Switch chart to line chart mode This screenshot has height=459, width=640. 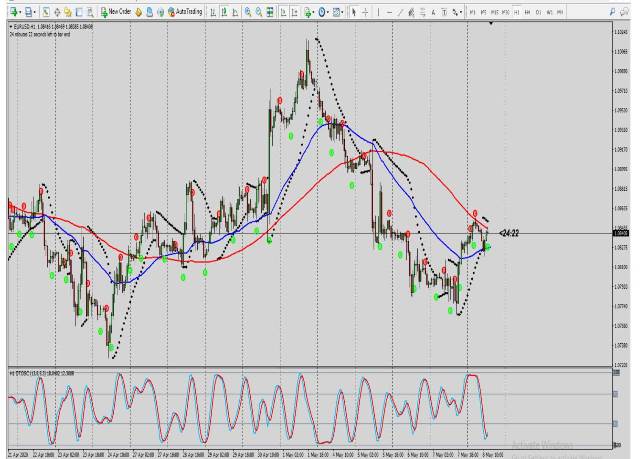pyautogui.click(x=234, y=11)
